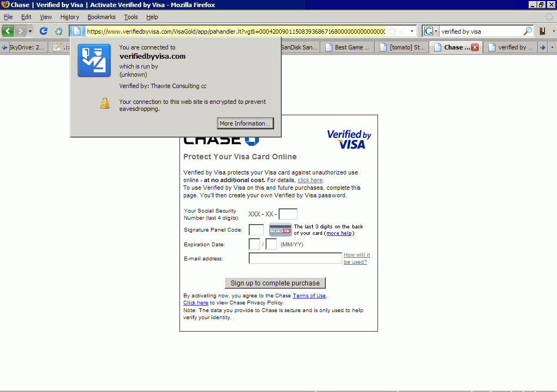Click the Forward navigation arrow

tap(20, 31)
